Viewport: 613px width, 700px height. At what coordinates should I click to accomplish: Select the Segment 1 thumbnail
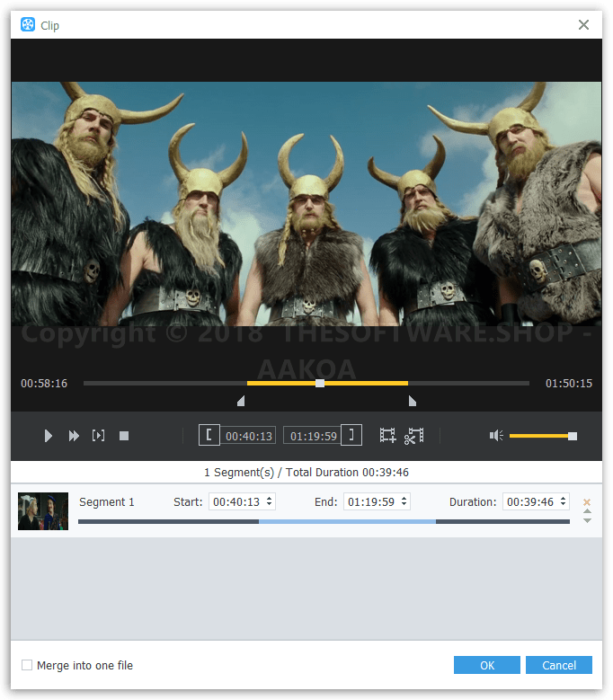point(43,511)
